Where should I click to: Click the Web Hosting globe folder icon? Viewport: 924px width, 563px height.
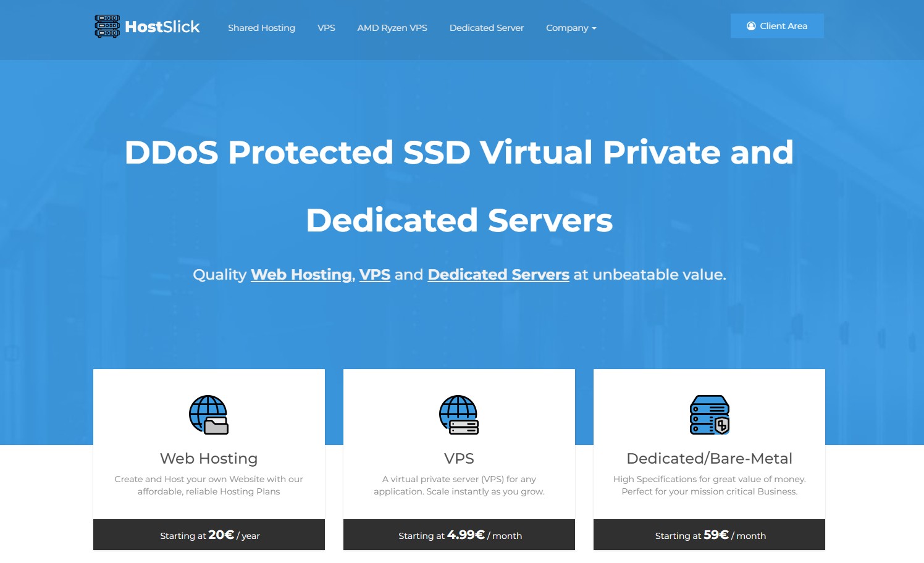(209, 415)
